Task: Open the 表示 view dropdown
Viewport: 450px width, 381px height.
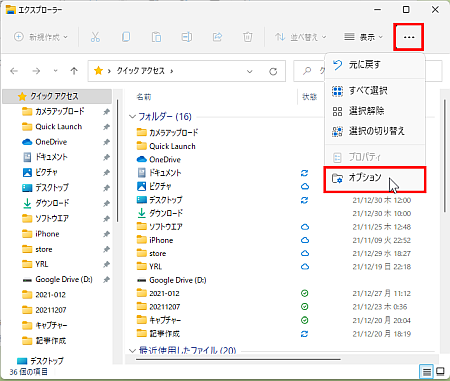Action: coord(363,37)
